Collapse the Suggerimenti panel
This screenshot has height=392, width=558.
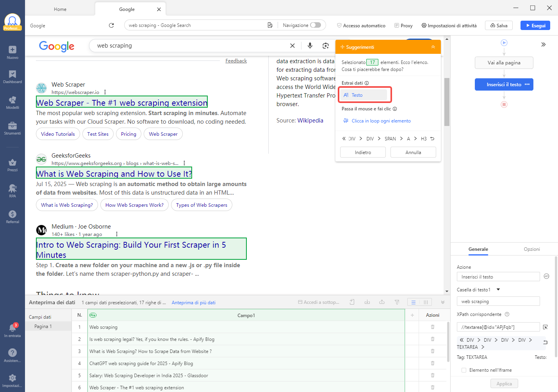(433, 47)
